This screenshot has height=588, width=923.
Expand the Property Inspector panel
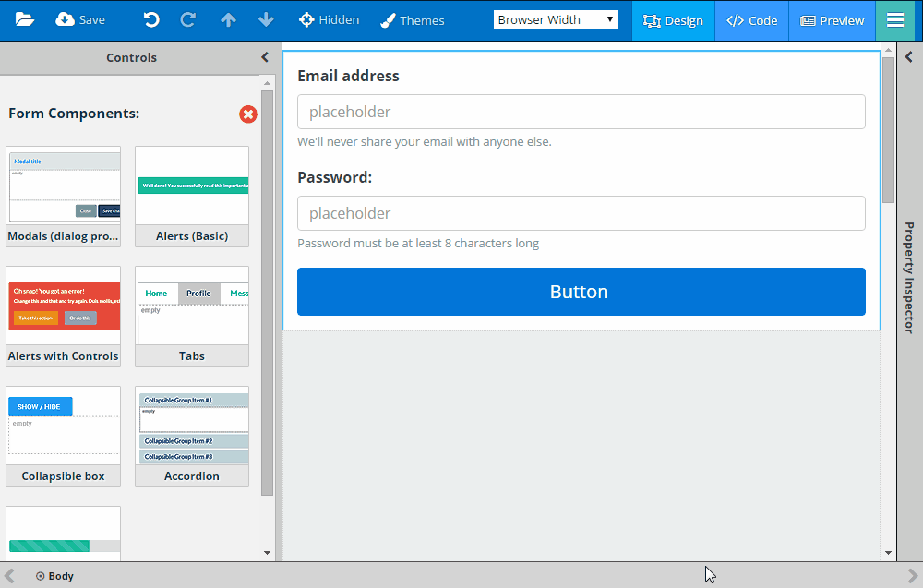pos(907,56)
